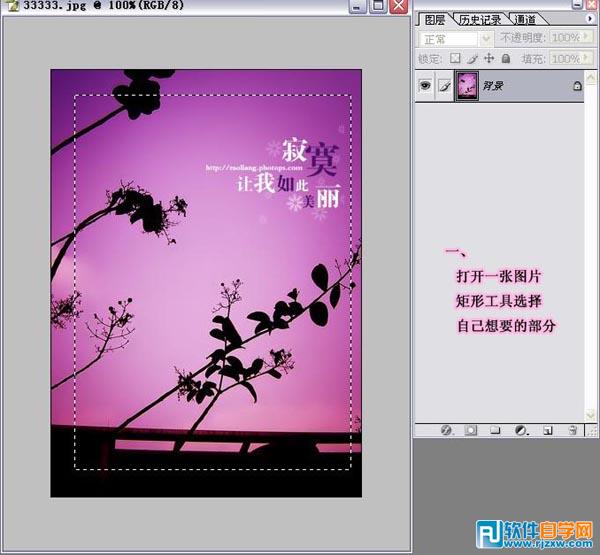This screenshot has height=555, width=600.
Task: Click the padlock on the 背景 layer
Action: coord(577,86)
